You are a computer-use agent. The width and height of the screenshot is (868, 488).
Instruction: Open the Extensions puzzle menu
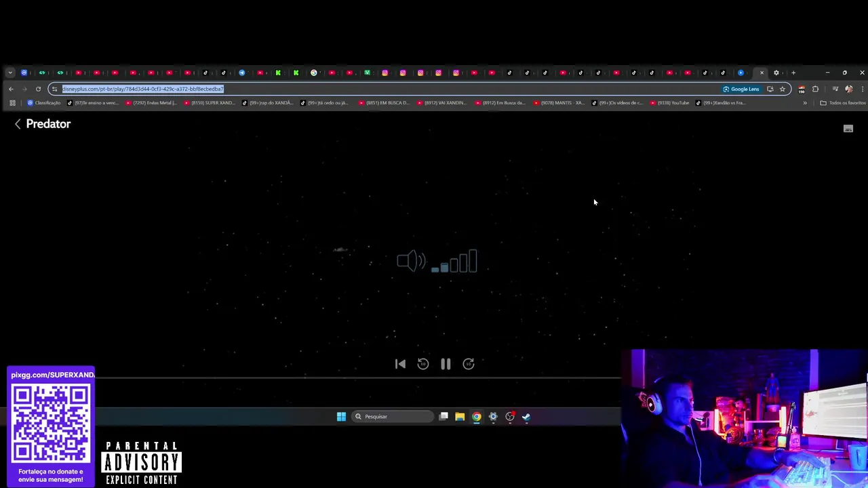(815, 89)
